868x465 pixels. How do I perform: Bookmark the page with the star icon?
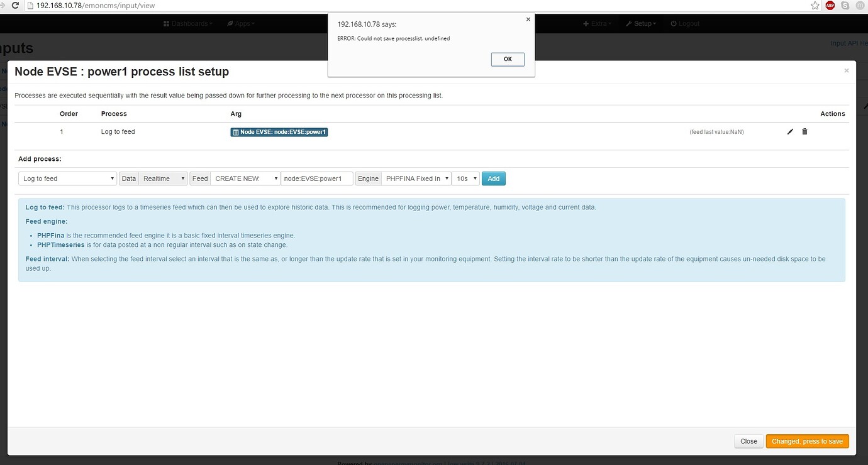pyautogui.click(x=815, y=5)
